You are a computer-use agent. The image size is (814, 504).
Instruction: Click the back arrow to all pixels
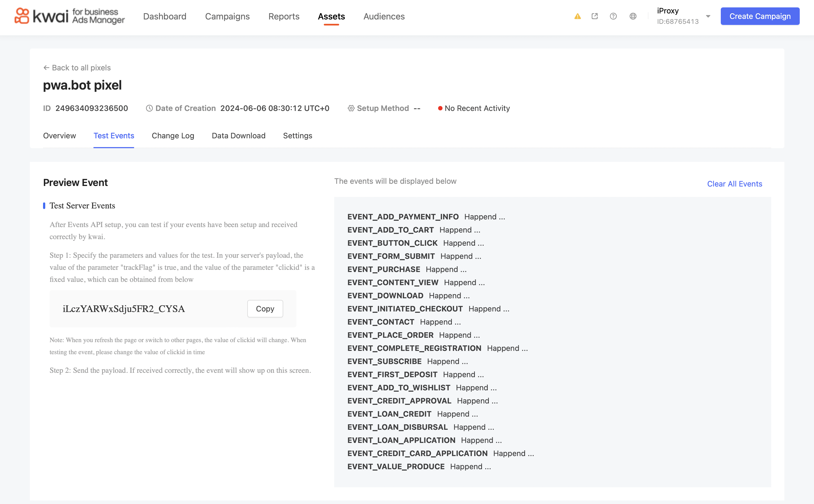tap(46, 68)
